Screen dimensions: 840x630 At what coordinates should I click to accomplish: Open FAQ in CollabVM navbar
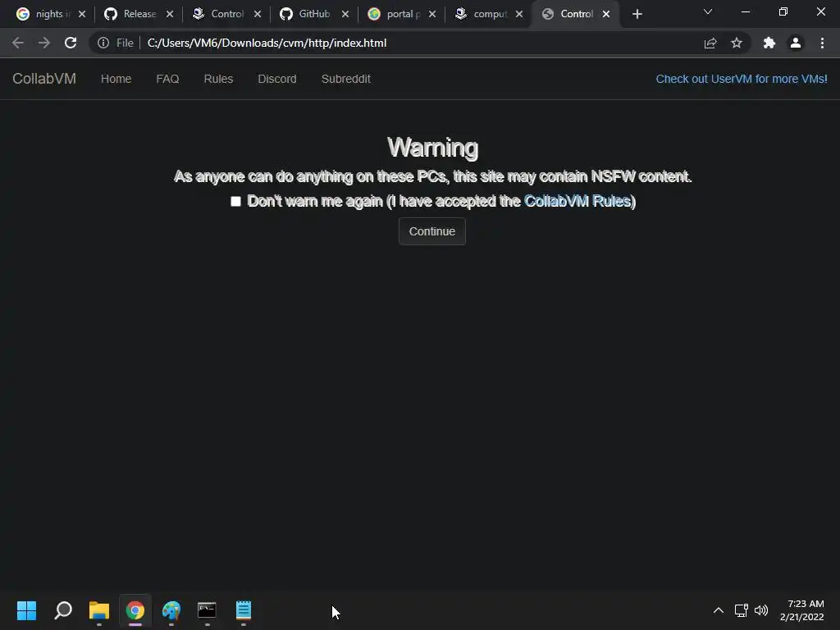[x=167, y=79]
